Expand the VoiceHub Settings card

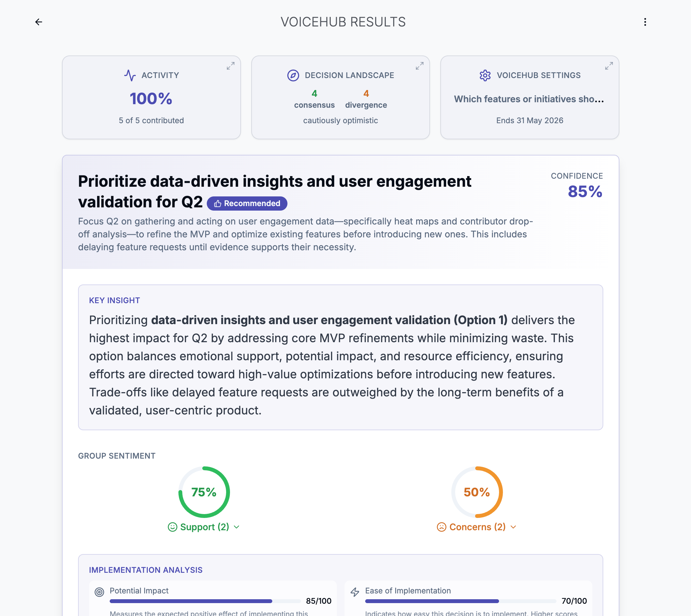(608, 66)
